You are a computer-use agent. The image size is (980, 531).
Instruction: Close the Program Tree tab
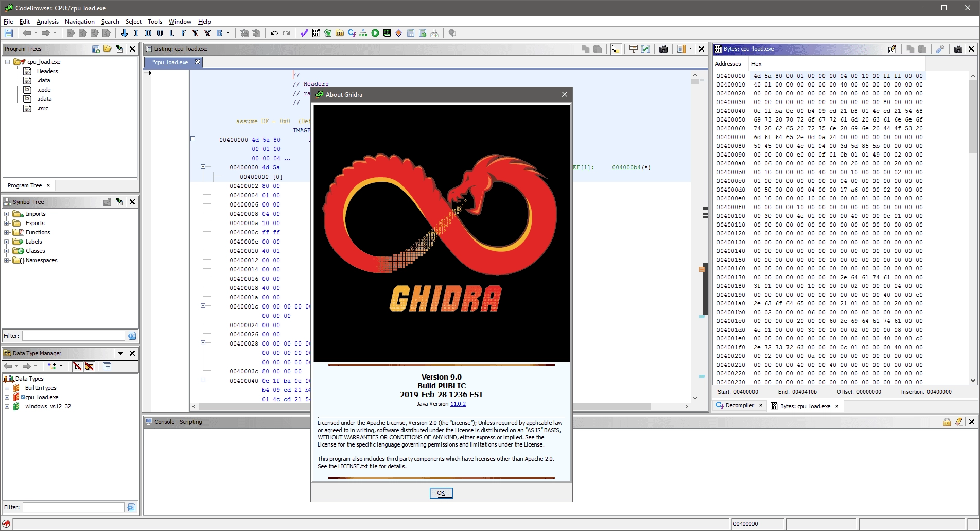(x=48, y=185)
